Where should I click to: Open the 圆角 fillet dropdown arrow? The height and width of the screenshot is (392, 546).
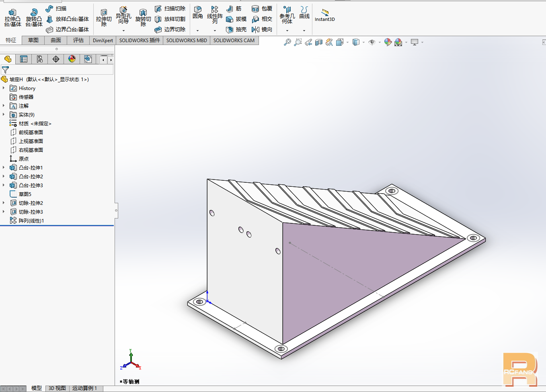(x=197, y=31)
